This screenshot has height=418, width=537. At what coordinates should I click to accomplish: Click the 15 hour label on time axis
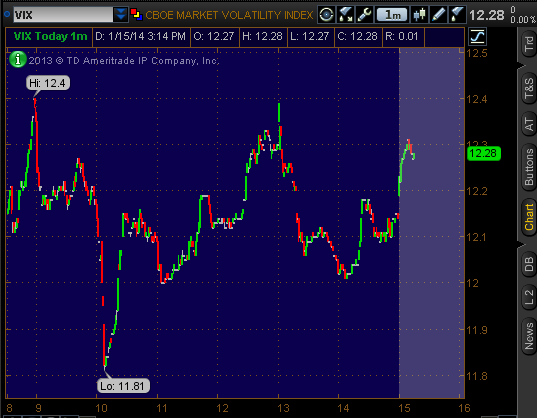point(404,408)
